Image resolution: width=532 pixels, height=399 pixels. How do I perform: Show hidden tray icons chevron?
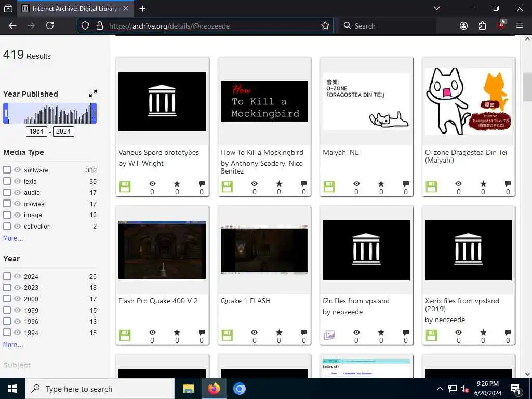440,389
